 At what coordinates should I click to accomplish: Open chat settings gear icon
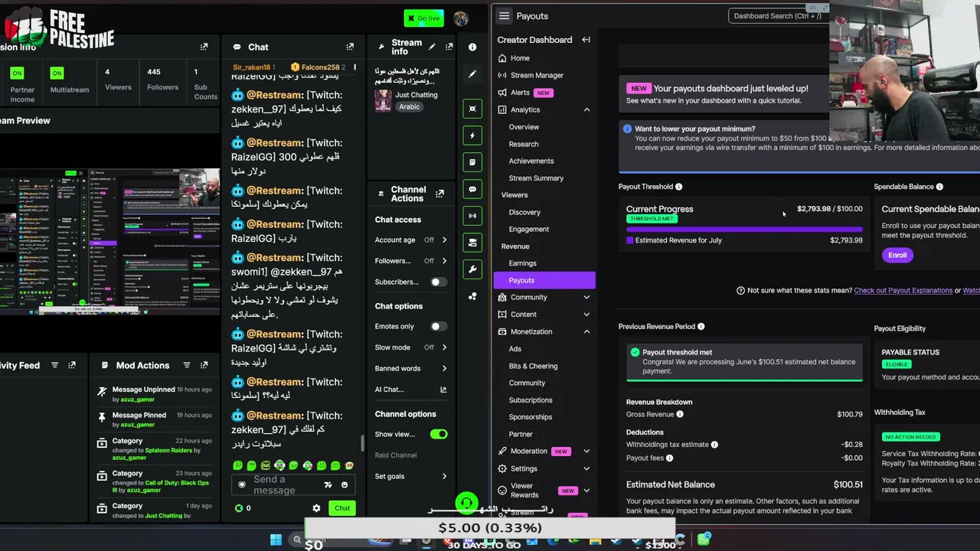coord(316,508)
